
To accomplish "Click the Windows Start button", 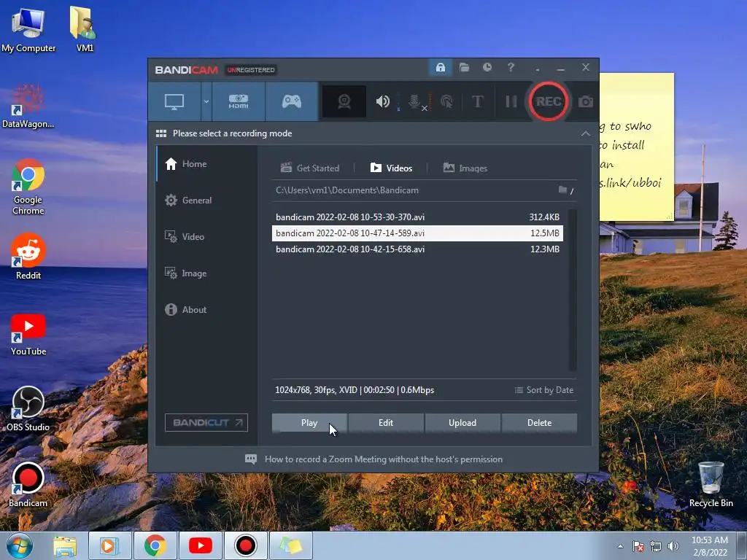I will tap(20, 545).
